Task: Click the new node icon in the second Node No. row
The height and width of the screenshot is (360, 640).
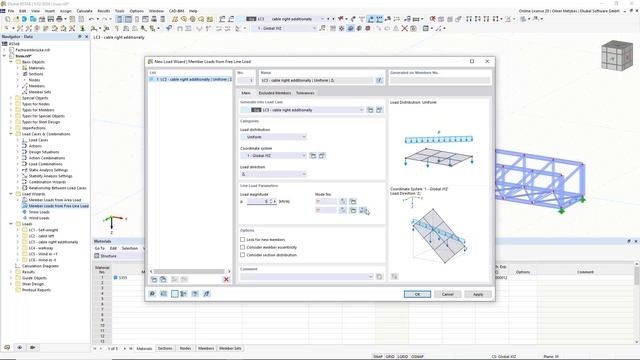Action: tap(353, 210)
